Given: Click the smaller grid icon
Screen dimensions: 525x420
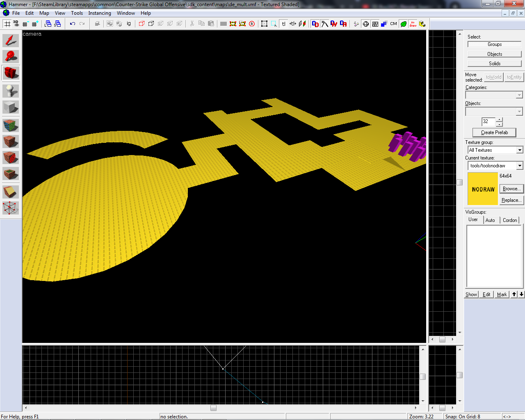Looking at the screenshot, I should pyautogui.click(x=25, y=24).
